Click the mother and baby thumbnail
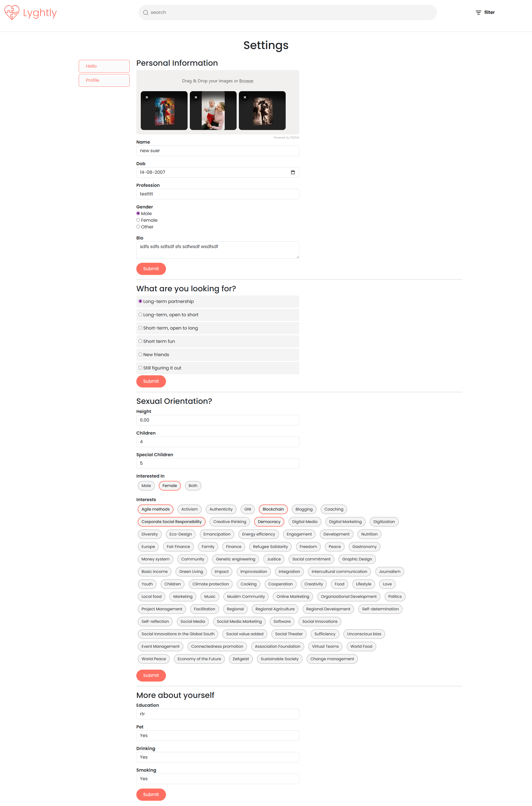 [213, 110]
